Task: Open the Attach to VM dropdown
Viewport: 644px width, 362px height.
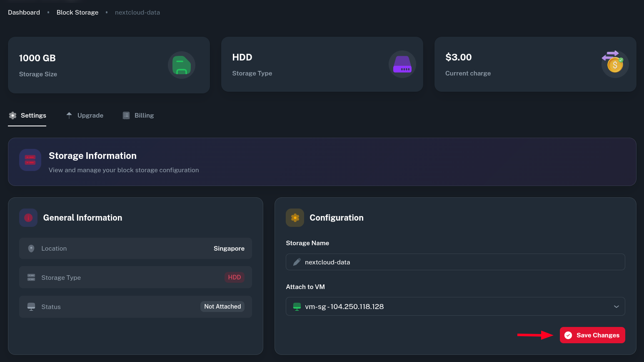Action: tap(454, 307)
